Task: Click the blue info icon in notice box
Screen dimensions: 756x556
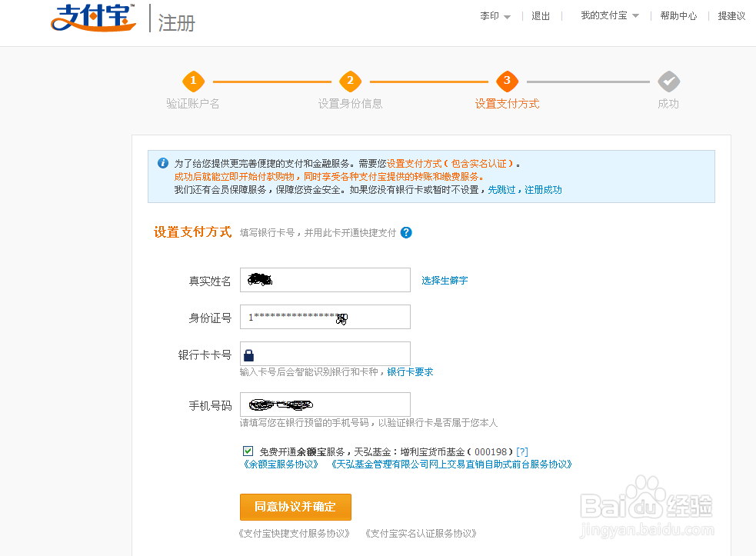Action: 163,163
